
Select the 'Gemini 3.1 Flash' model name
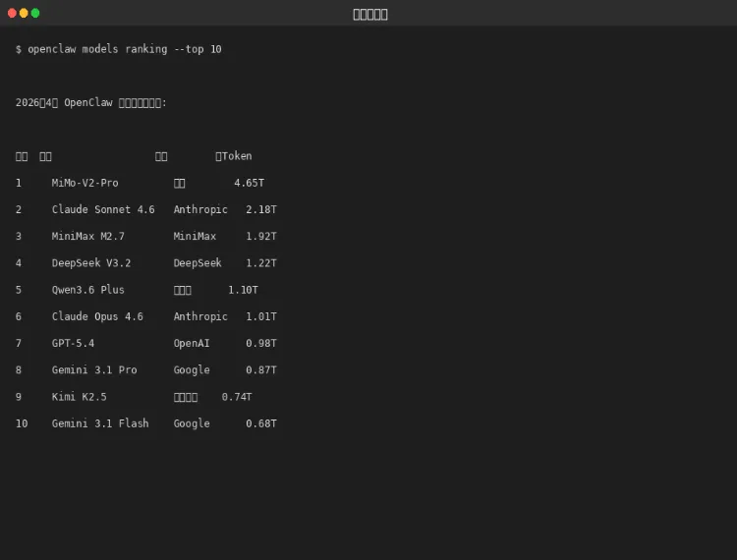[100, 423]
